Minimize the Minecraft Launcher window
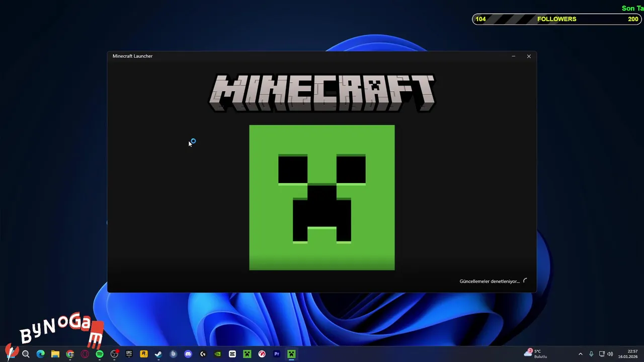 (x=513, y=56)
